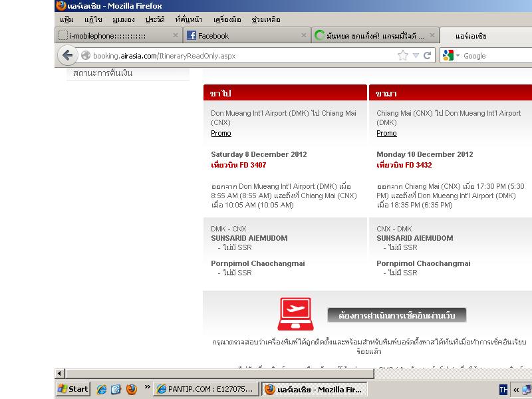This screenshot has height=399, width=532.
Task: Click the site identity globe icon
Action: tap(86, 55)
